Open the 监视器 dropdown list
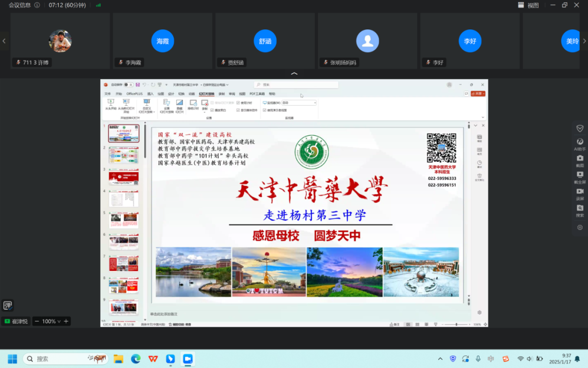Screen dimensions: 588x368 point(298,102)
